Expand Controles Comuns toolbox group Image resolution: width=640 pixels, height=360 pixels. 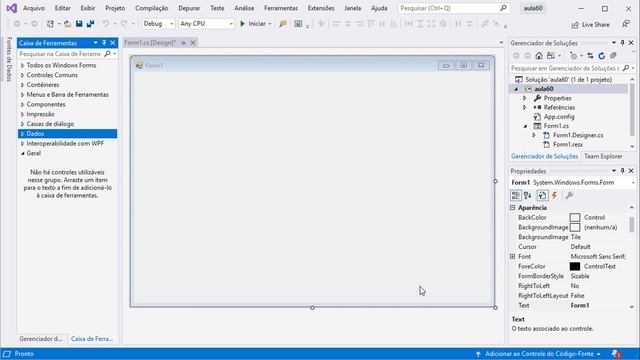(22, 75)
